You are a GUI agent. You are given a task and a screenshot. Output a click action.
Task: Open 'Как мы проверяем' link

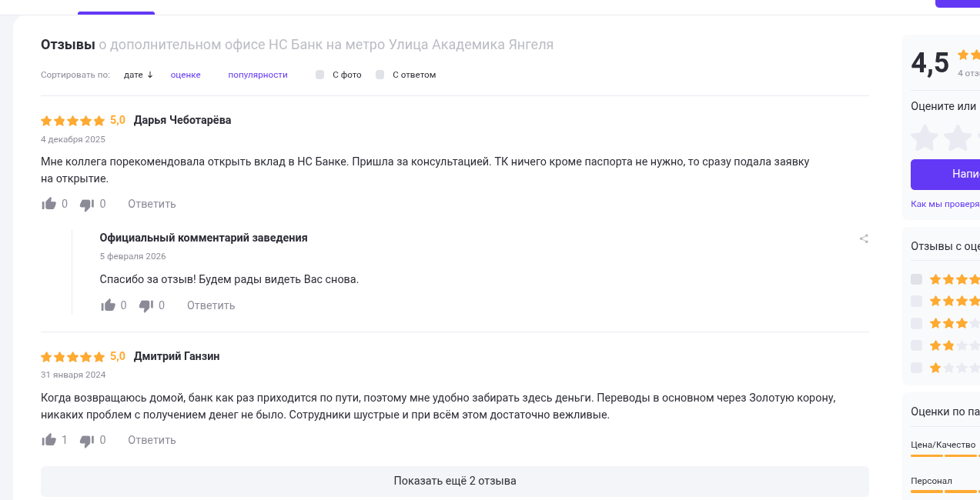tap(945, 204)
